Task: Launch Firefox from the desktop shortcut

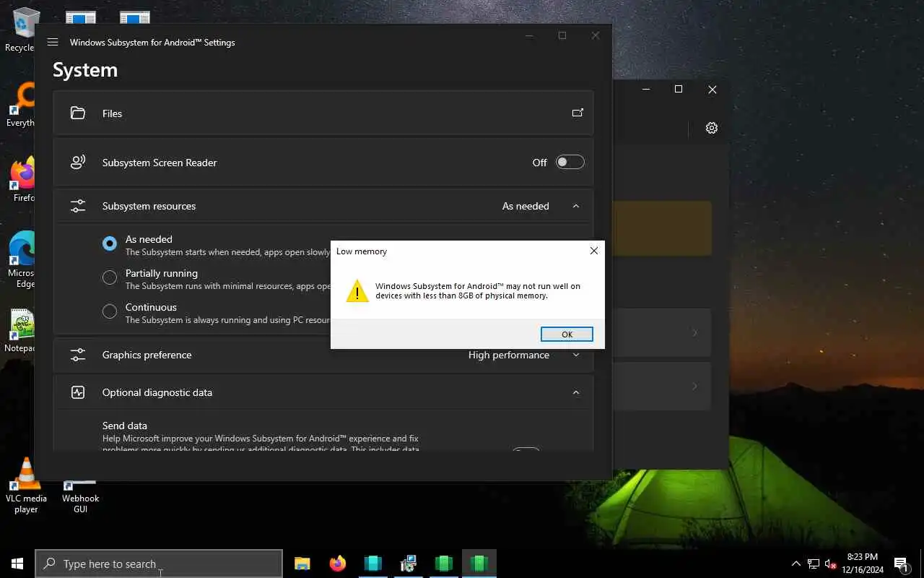Action: (23, 180)
